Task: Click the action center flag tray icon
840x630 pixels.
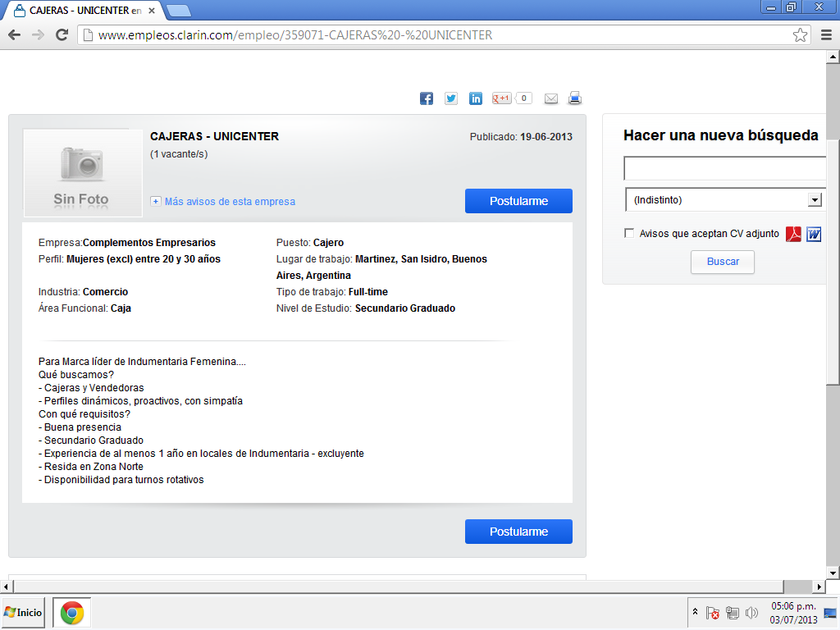Action: tap(713, 612)
